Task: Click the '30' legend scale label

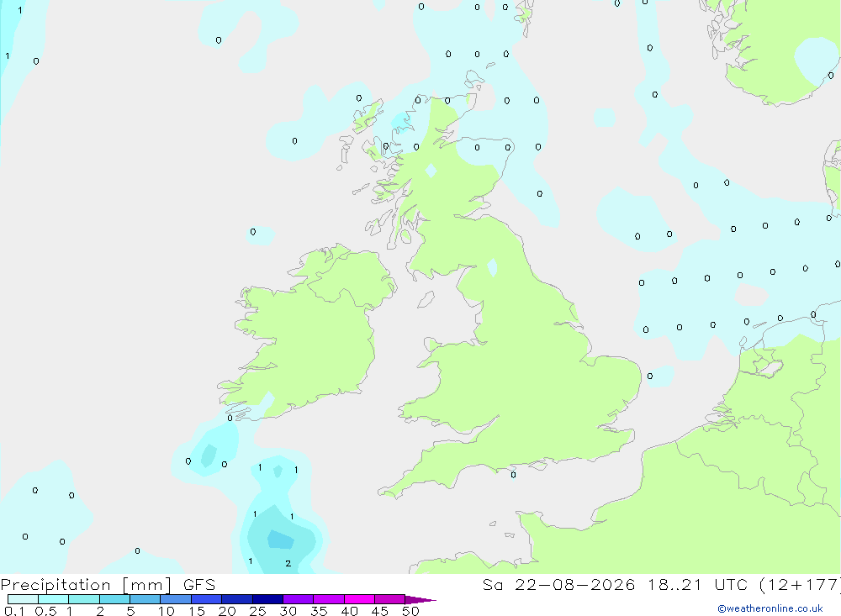Action: click(x=288, y=611)
